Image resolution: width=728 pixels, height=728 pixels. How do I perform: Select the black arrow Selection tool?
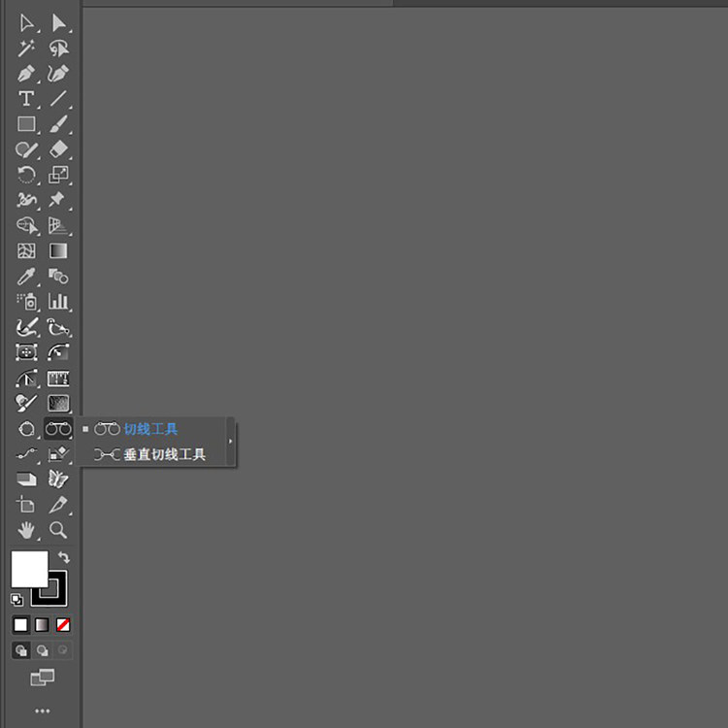[x=26, y=23]
